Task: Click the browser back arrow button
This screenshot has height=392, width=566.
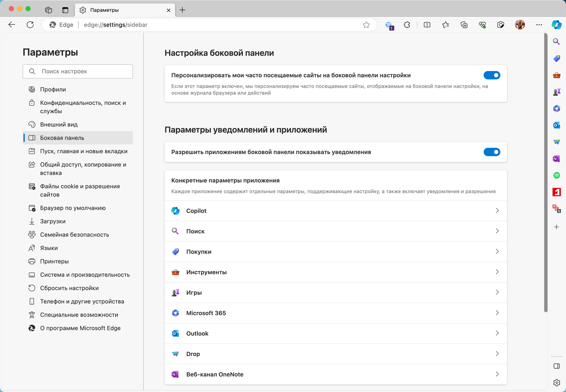Action: pos(12,25)
